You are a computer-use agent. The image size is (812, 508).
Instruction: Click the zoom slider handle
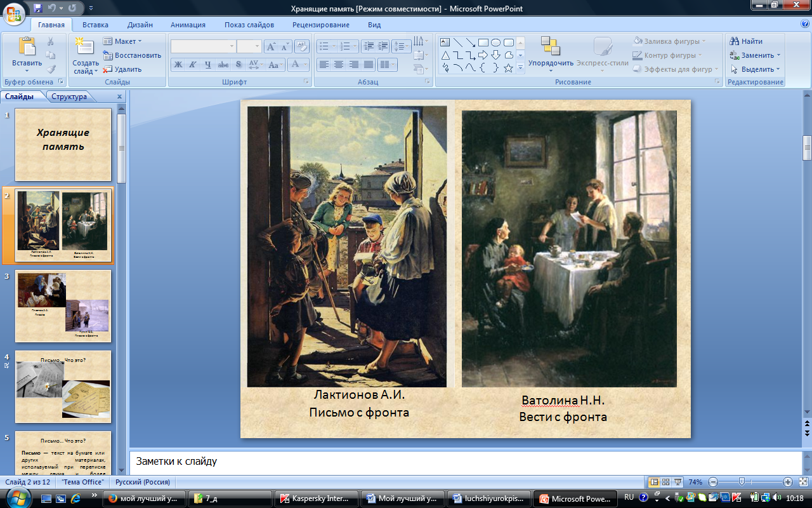tap(742, 482)
